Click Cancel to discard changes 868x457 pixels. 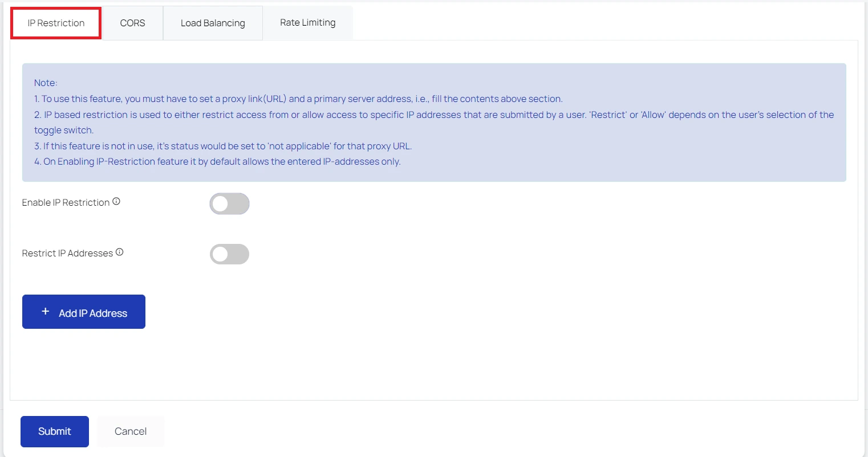click(130, 431)
